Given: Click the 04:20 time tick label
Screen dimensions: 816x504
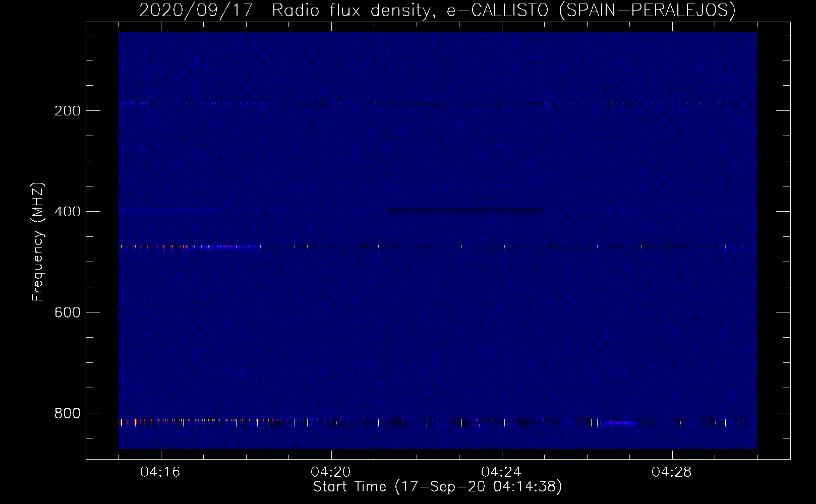Looking at the screenshot, I should coord(331,472).
